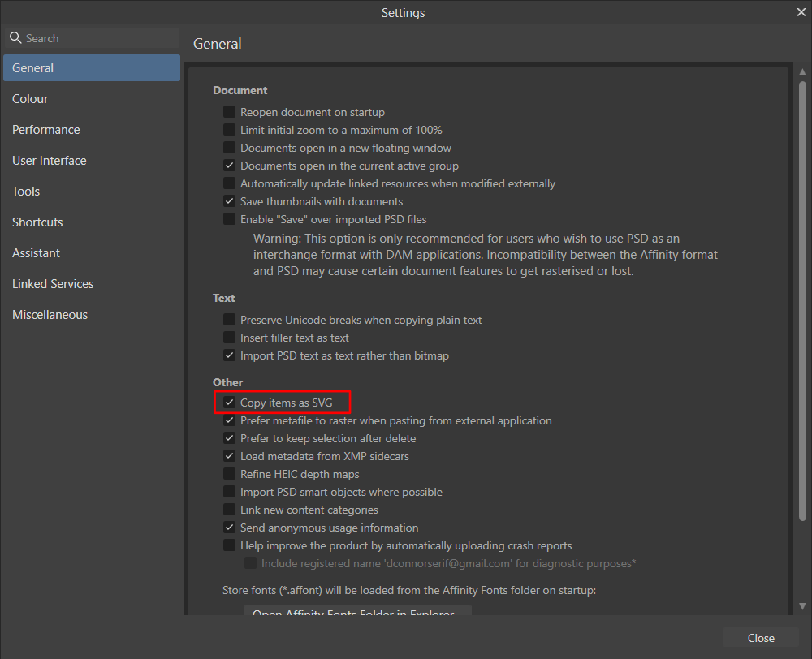Image resolution: width=812 pixels, height=659 pixels.
Task: Enable "Link new content categories"
Action: 229,510
